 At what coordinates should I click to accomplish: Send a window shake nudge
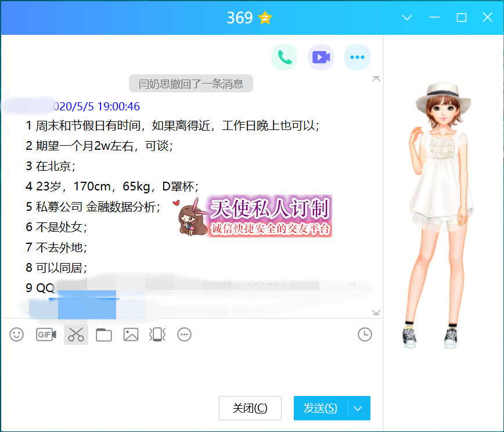(157, 334)
